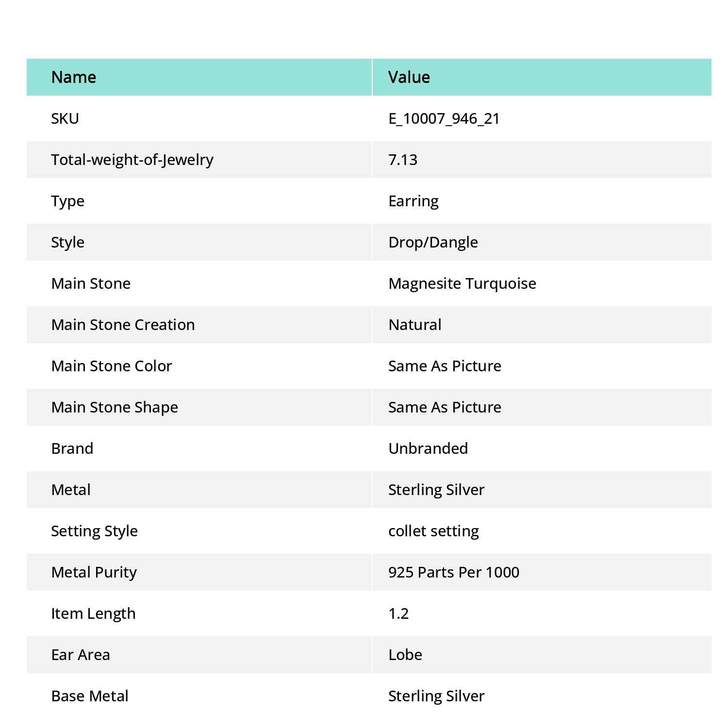The image size is (728, 728).
Task: Click Sterling Silver in the Metal row
Action: coord(436,490)
